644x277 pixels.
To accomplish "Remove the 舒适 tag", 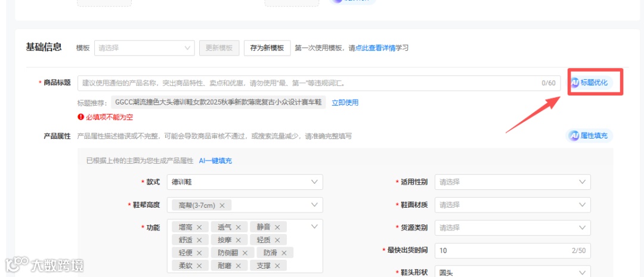I will tap(199, 240).
